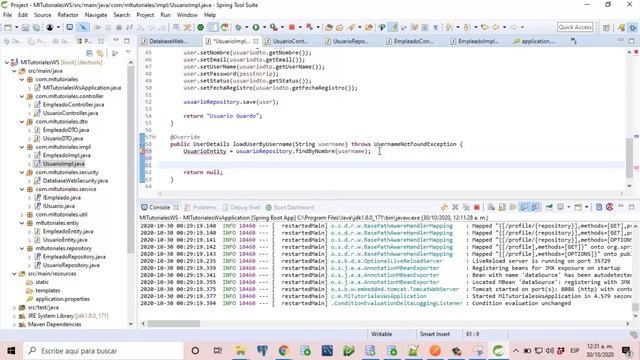Click the Back navigation arrow icon
Viewport: 640px width, 360px height.
tap(496, 27)
